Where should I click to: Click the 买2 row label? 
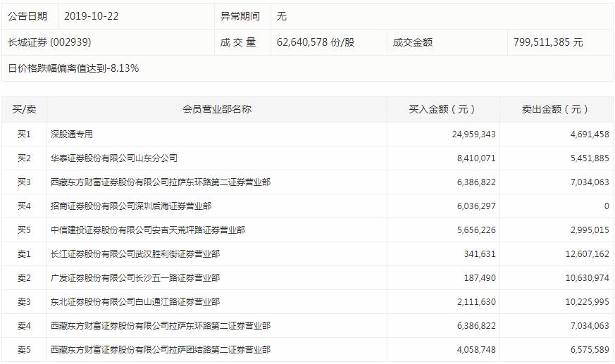point(24,158)
